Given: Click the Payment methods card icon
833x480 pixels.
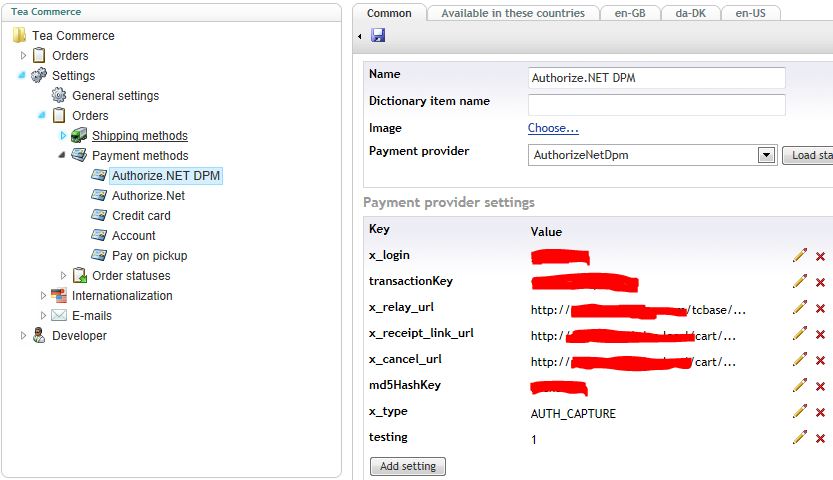Looking at the screenshot, I should [x=79, y=155].
